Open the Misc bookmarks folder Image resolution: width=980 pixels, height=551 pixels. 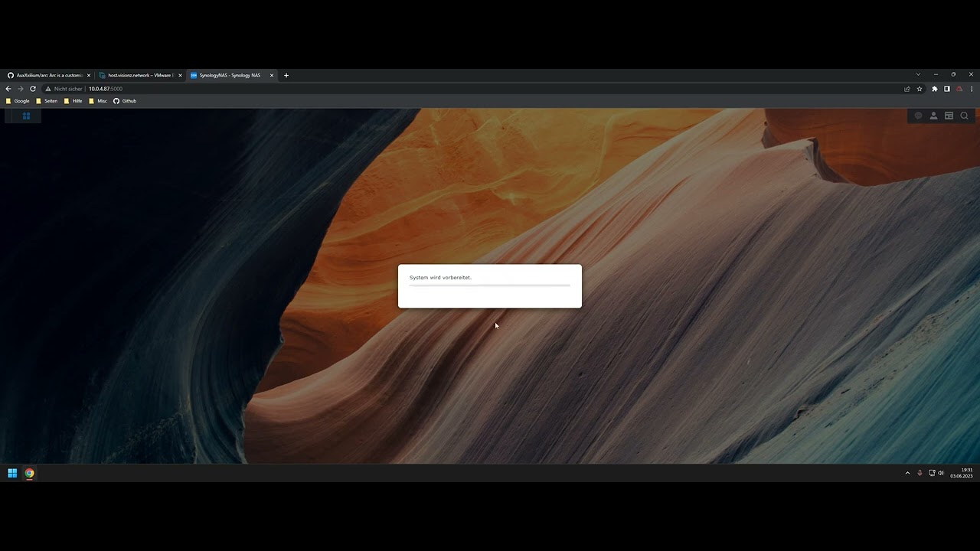(98, 101)
